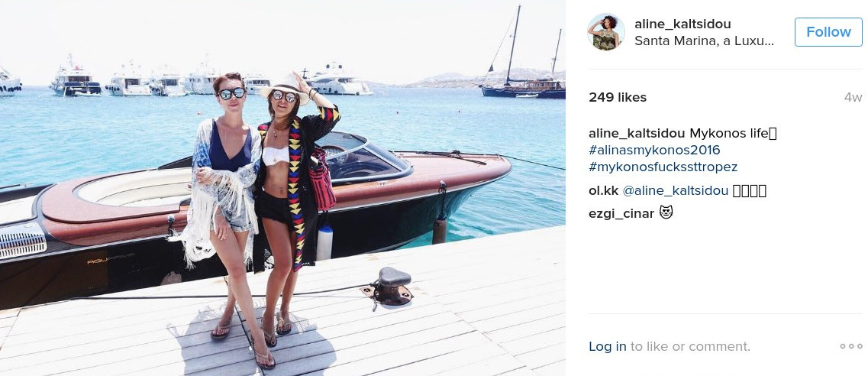This screenshot has width=868, height=376.
Task: Open the three-dots more options menu
Action: click(x=851, y=346)
